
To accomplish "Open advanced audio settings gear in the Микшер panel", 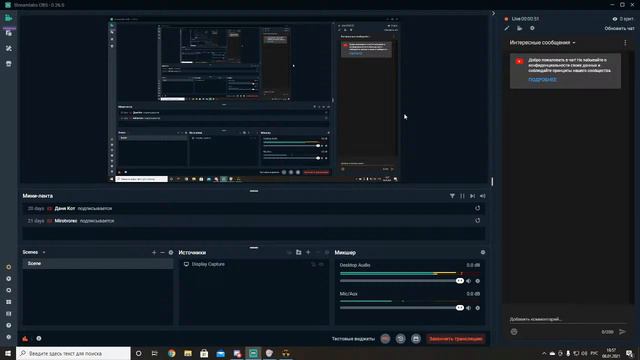I will (483, 253).
